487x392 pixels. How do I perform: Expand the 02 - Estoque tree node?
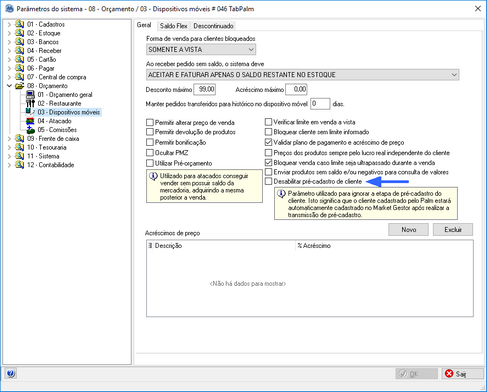[x=9, y=33]
